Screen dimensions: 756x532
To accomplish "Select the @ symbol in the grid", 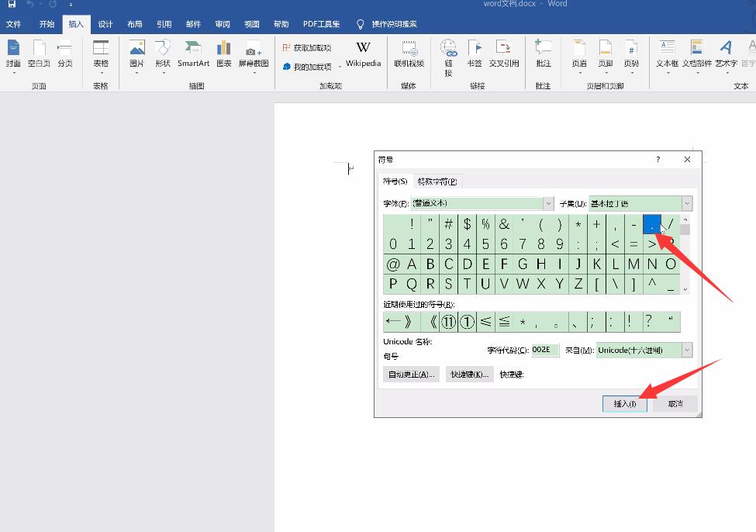I will 393,264.
